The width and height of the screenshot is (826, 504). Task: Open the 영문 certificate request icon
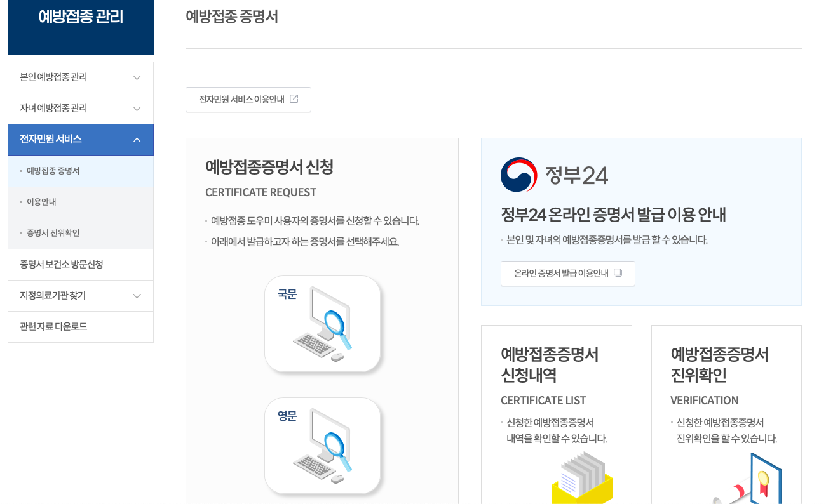pyautogui.click(x=323, y=446)
